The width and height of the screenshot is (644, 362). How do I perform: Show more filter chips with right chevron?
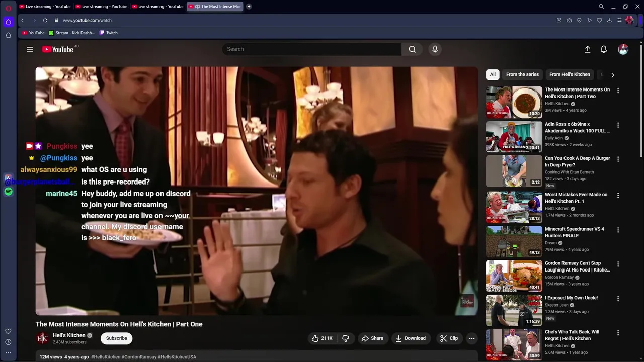612,75
